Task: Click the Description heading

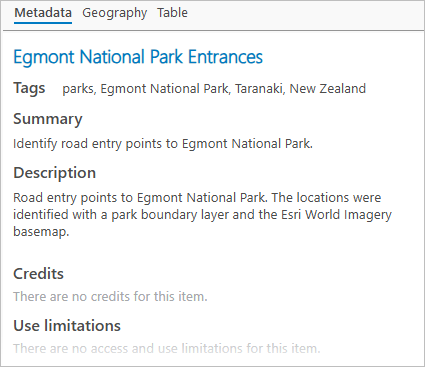Action: point(55,173)
